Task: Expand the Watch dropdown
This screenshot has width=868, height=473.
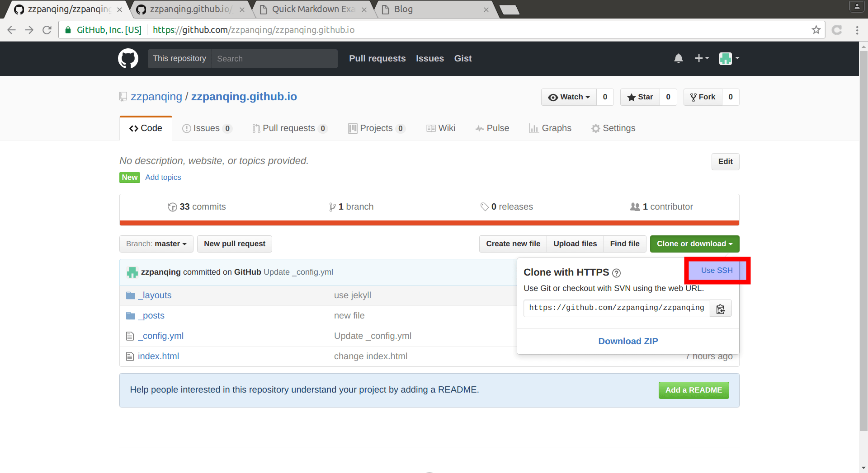Action: pos(569,97)
